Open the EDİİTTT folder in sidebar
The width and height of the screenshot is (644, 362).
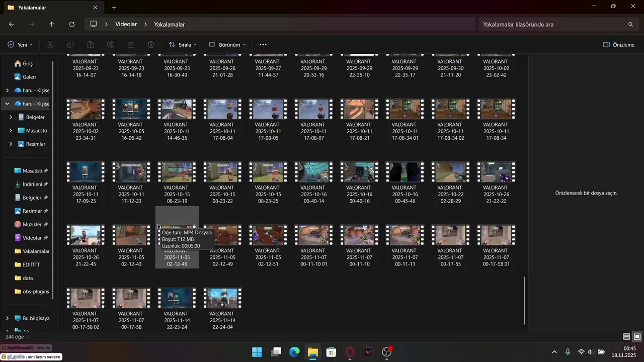[31, 264]
